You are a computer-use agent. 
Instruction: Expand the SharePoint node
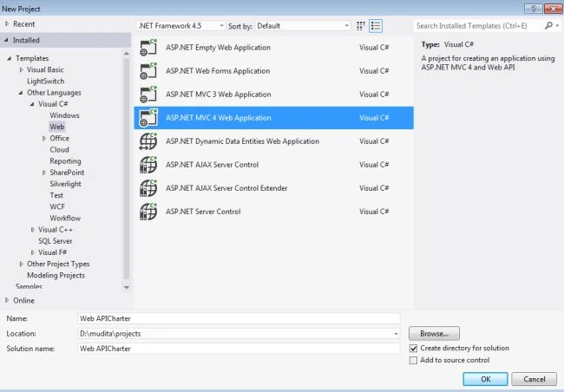(x=44, y=173)
